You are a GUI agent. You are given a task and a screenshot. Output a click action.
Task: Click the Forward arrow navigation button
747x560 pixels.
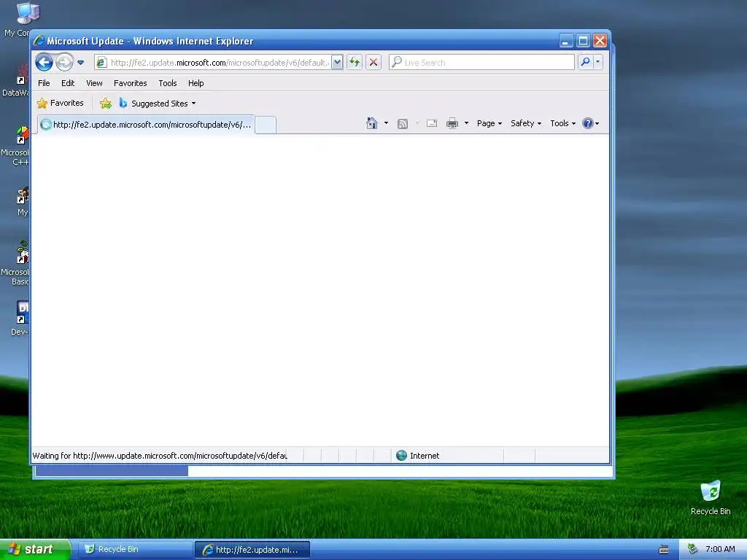click(x=64, y=63)
